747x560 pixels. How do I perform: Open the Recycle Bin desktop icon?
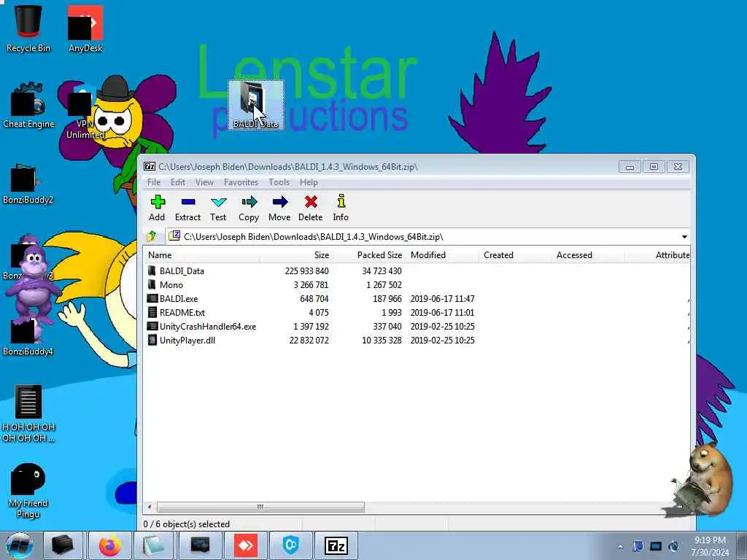28,28
